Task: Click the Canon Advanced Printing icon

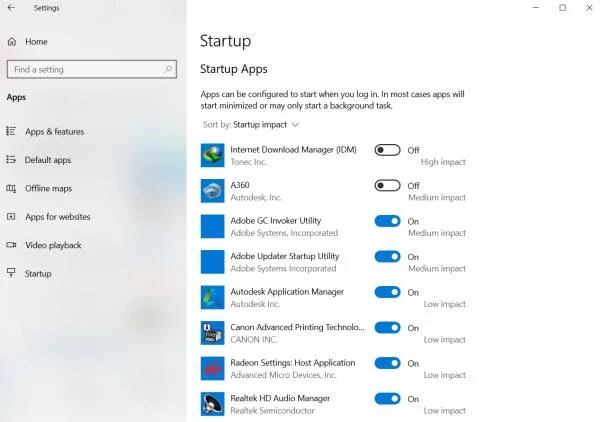Action: point(212,333)
